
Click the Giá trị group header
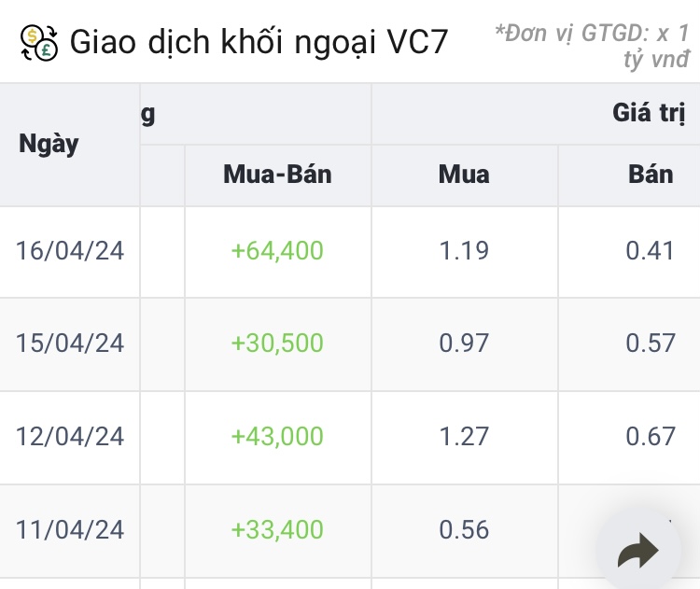coord(649,114)
